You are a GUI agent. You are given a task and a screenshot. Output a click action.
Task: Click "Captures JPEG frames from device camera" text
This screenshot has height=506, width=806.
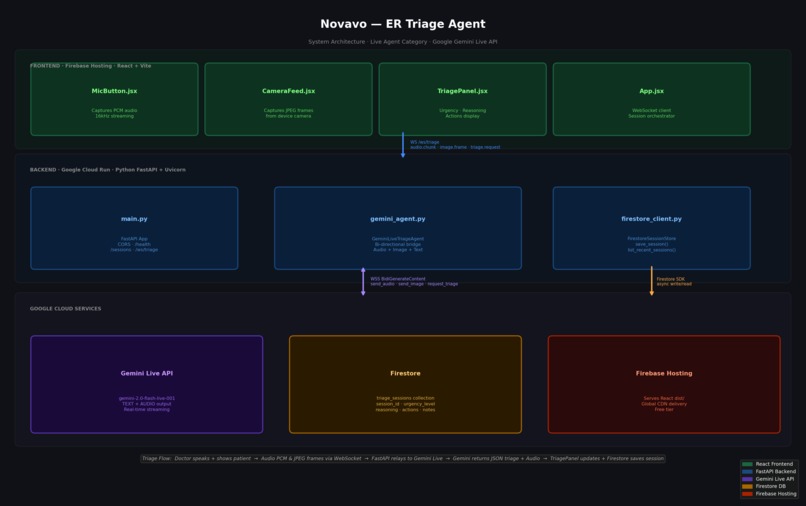(288, 113)
